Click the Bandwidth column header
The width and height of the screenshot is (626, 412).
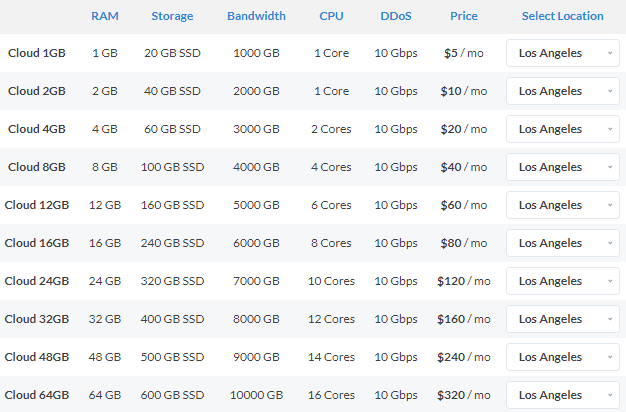click(256, 16)
